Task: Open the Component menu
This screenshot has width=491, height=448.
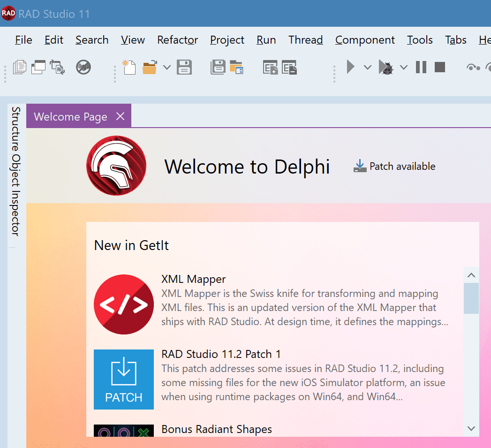Action: click(x=365, y=40)
